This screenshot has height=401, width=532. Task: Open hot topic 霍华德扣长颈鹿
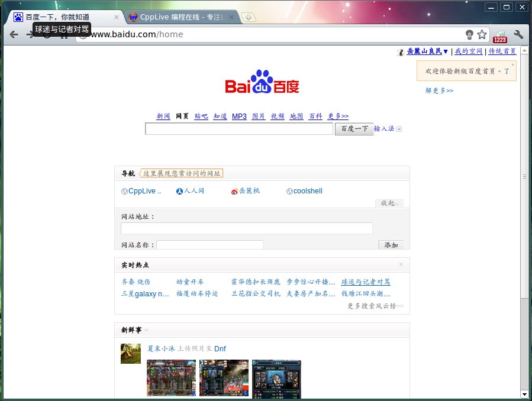tap(256, 282)
